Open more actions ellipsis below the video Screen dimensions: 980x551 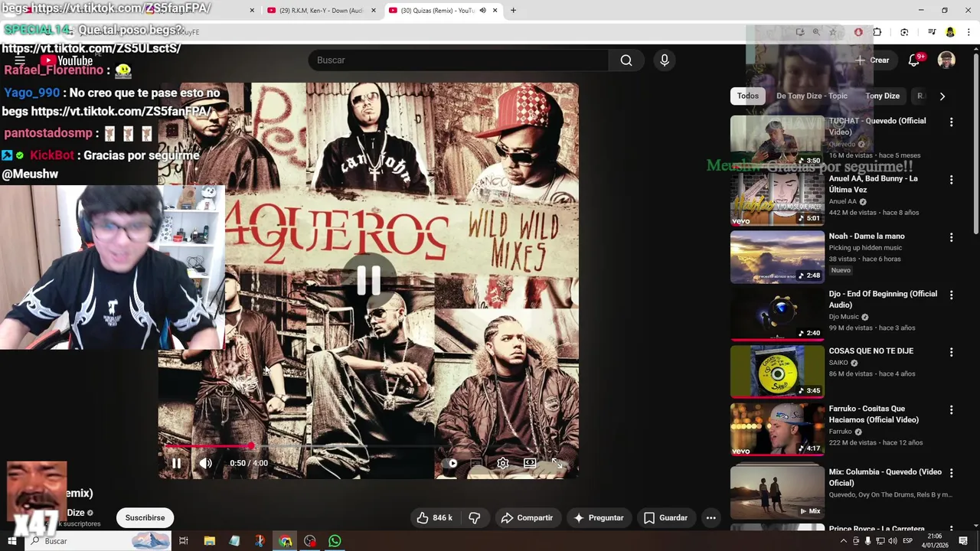click(710, 518)
